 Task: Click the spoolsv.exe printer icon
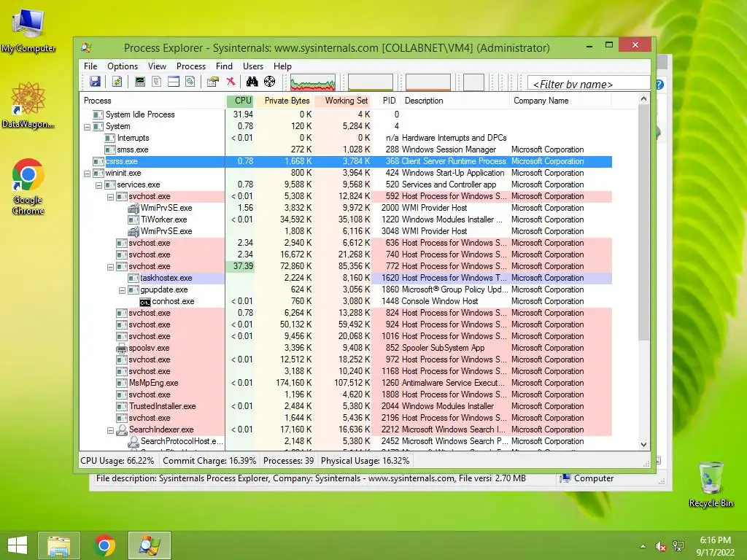(122, 348)
